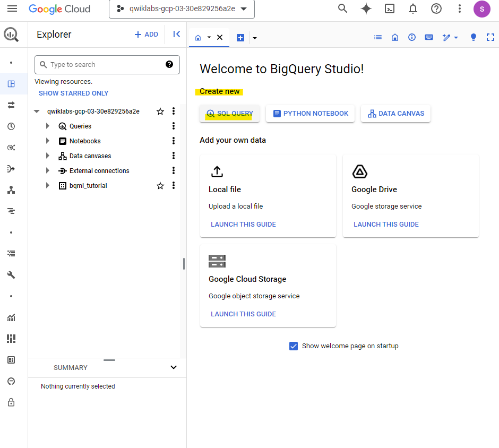Click the ADD button in Explorer
Viewport: 499px width, 448px height.
[x=147, y=35]
